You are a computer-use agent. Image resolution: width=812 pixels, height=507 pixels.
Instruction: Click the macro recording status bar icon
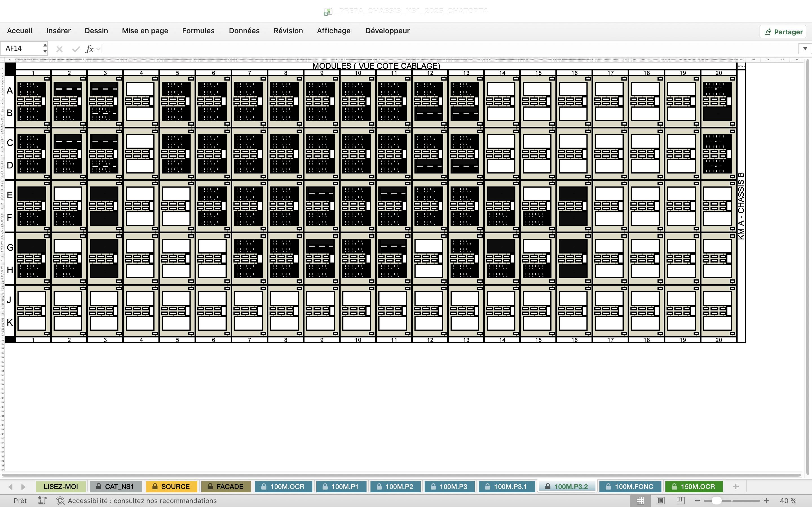[42, 501]
